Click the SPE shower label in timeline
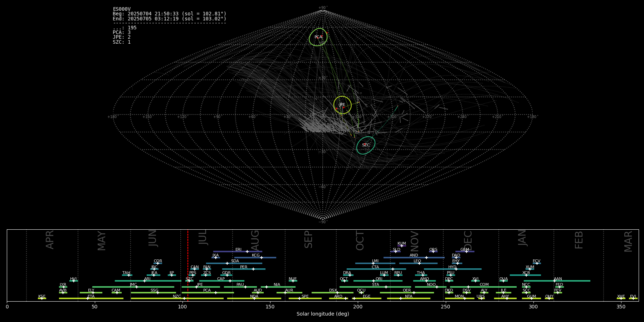Viewport: 644px width, 322px height. click(x=305, y=297)
